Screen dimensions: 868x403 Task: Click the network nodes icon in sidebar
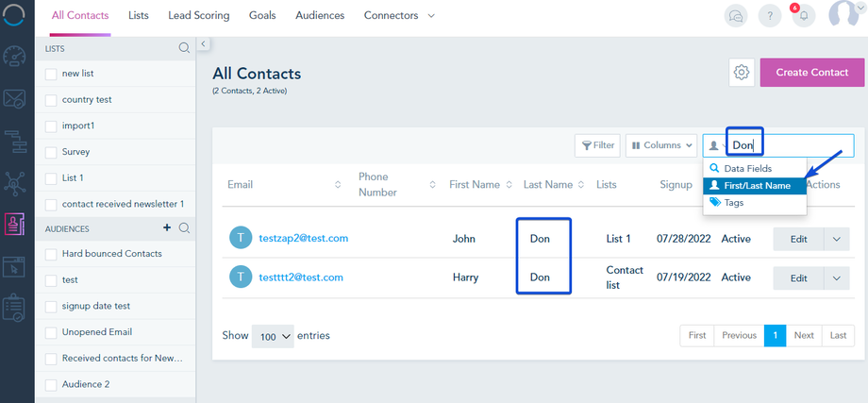(14, 182)
